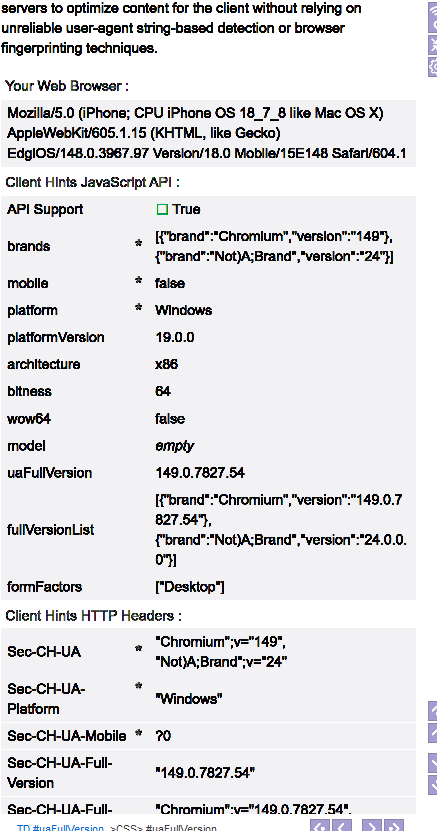Click the next single right arrow
The height and width of the screenshot is (831, 437).
click(372, 825)
